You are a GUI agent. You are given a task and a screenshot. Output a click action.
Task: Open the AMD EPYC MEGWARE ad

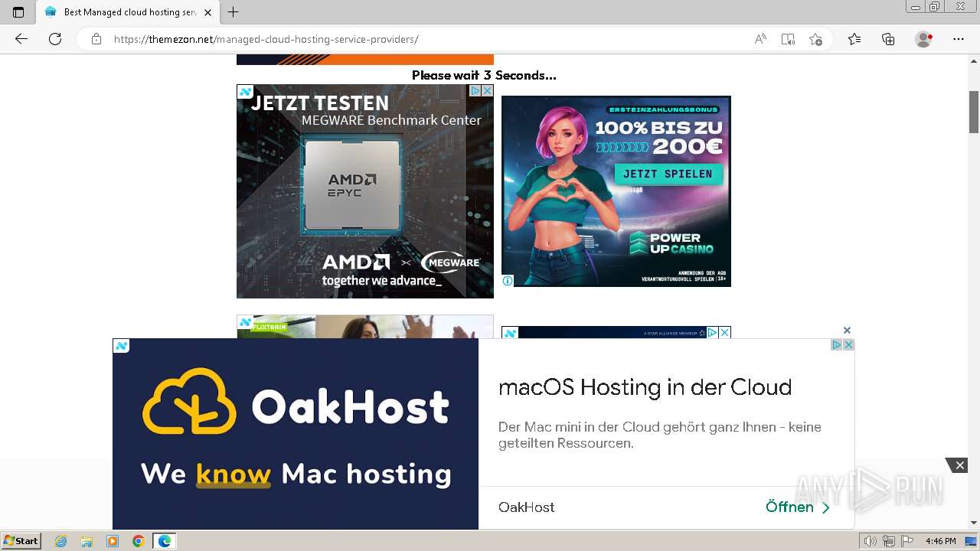[x=365, y=191]
